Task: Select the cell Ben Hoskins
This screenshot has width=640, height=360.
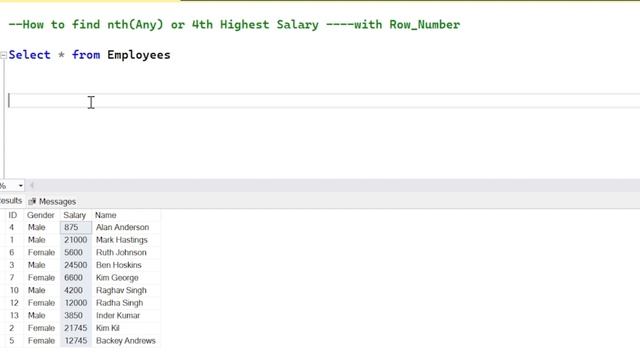Action: point(119,265)
